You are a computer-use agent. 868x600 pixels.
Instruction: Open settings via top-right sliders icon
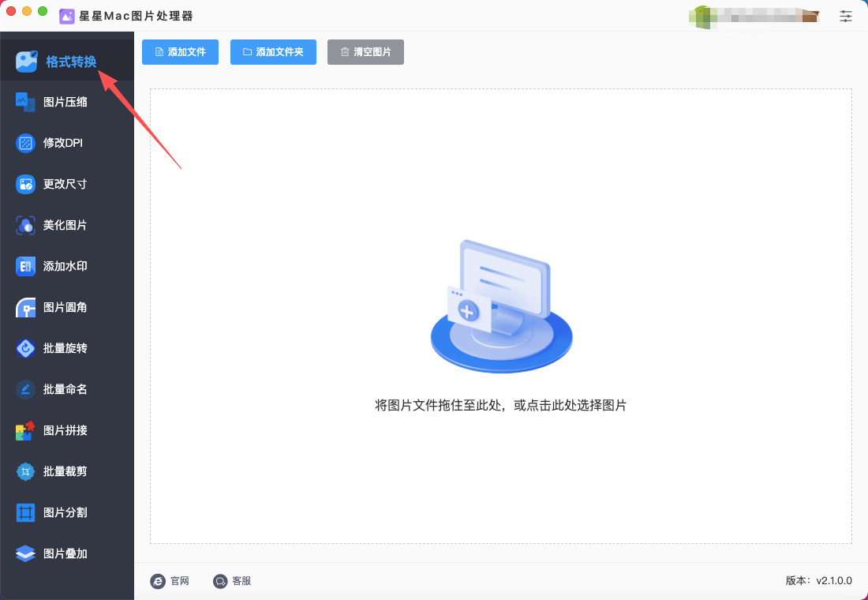[845, 16]
